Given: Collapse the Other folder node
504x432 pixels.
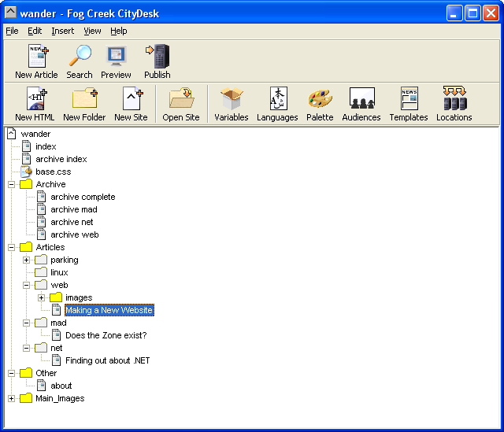Looking at the screenshot, I should [11, 373].
